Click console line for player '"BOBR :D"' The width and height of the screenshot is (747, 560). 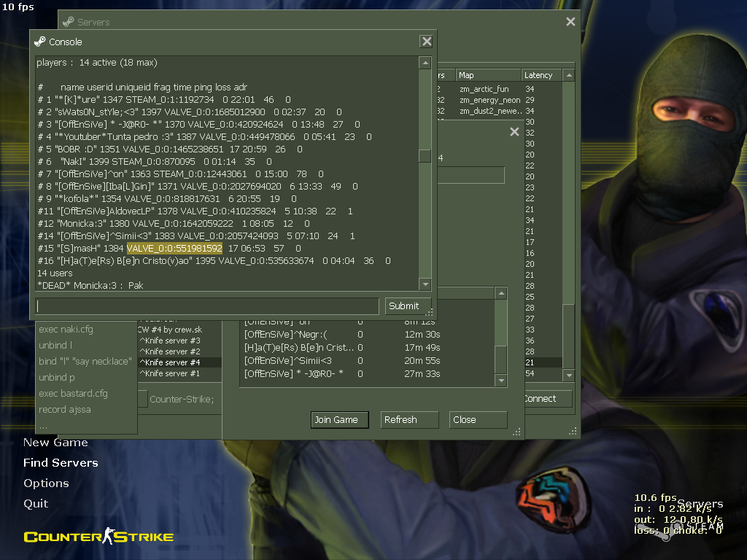169,149
